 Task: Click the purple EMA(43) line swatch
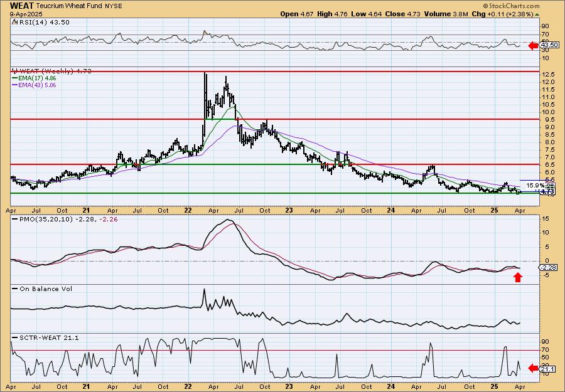[x=15, y=85]
